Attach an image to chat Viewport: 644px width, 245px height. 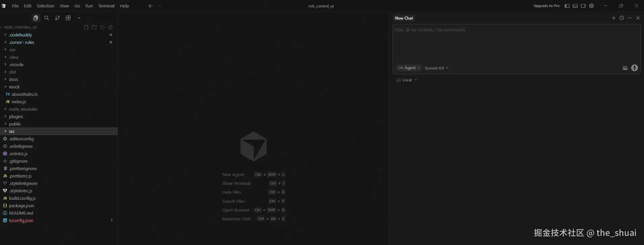(x=625, y=68)
